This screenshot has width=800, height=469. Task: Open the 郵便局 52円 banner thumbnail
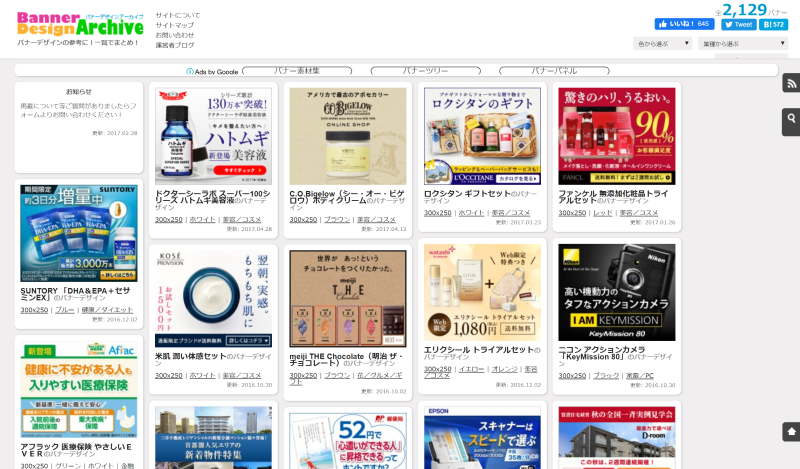pyautogui.click(x=348, y=441)
